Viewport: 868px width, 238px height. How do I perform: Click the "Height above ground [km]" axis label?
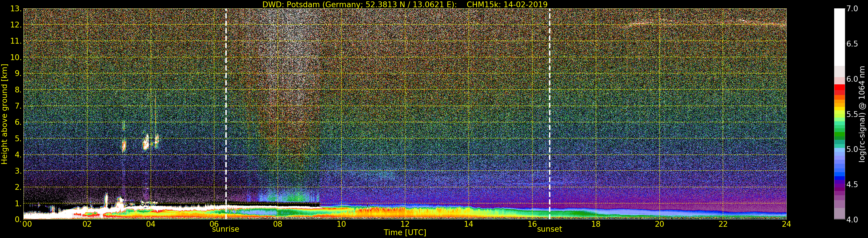[4, 114]
